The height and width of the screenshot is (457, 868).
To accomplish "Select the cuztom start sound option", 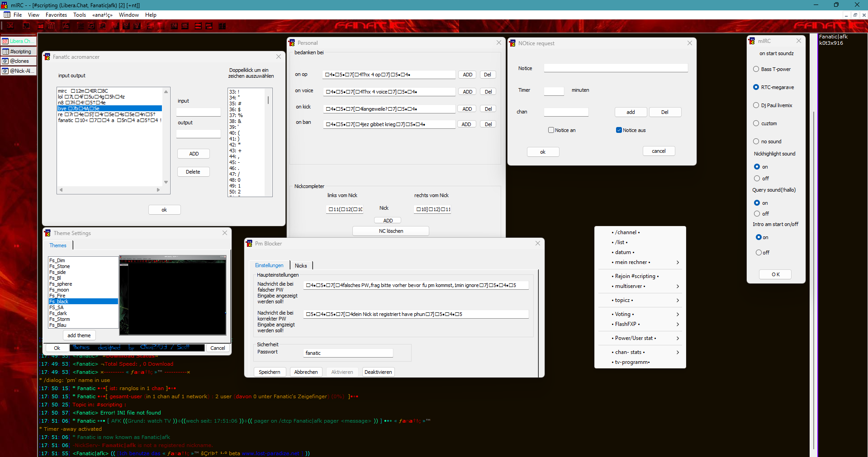I will pos(756,123).
